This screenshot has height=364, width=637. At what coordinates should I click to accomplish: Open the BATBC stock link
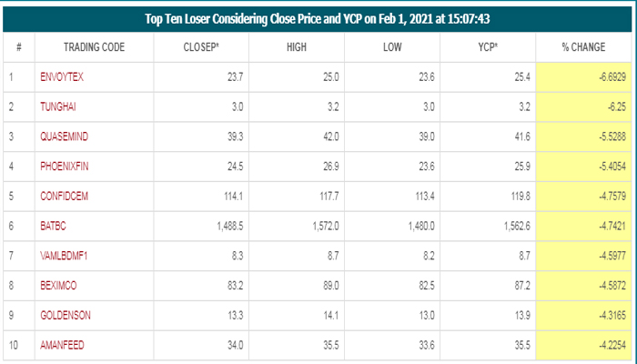(53, 227)
